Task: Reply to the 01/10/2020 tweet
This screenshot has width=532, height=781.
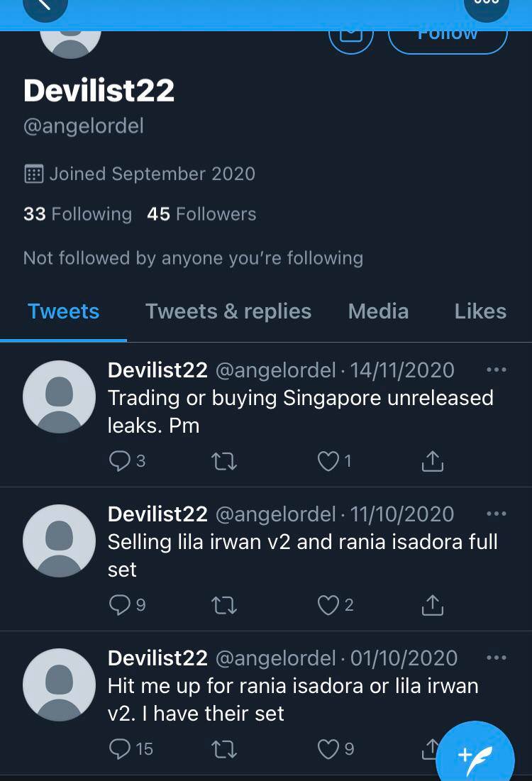Action: (119, 749)
